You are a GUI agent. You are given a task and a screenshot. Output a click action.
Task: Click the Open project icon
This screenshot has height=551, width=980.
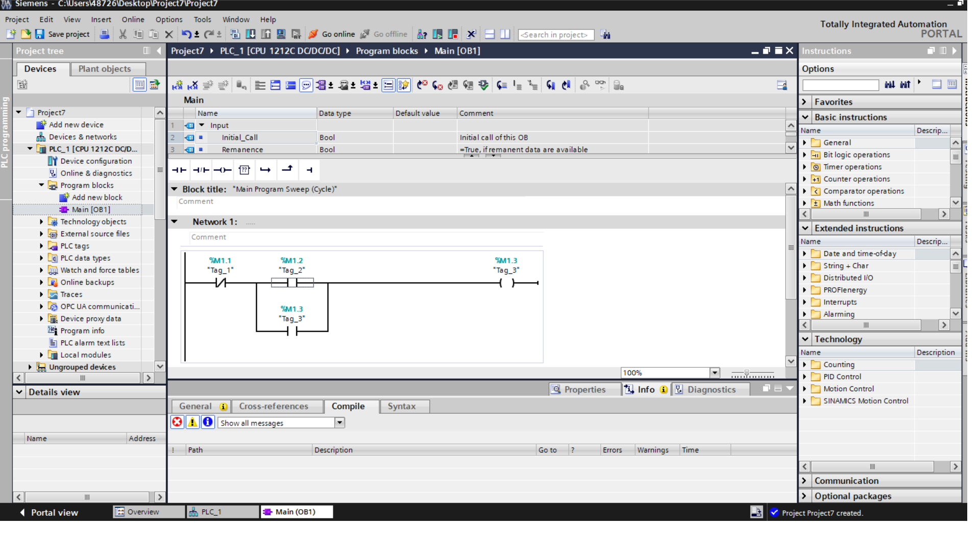pos(26,34)
